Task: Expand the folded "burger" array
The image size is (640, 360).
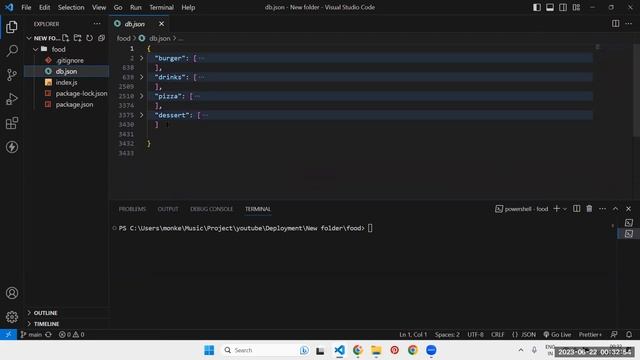Action: (142, 58)
